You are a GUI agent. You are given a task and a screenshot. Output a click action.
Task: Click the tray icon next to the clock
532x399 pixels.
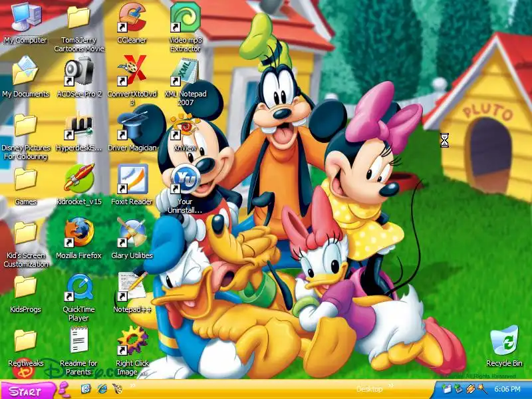(481, 388)
